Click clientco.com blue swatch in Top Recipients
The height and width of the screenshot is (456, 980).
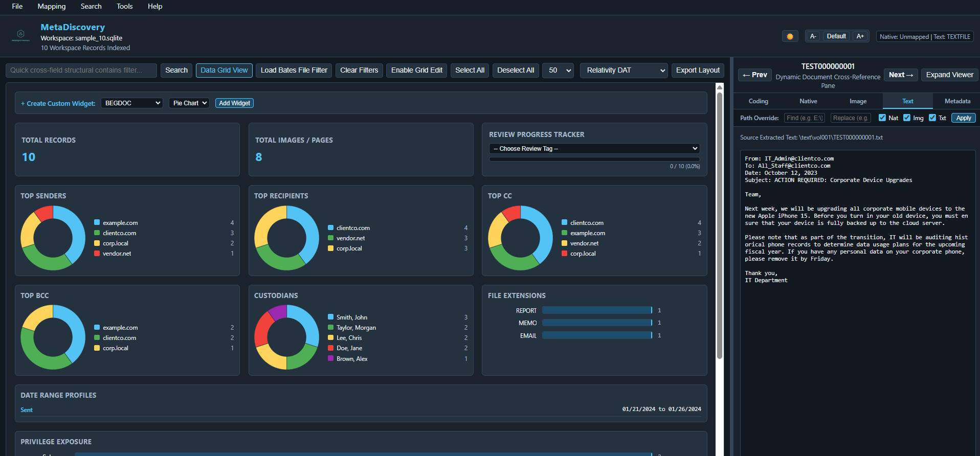click(x=331, y=227)
